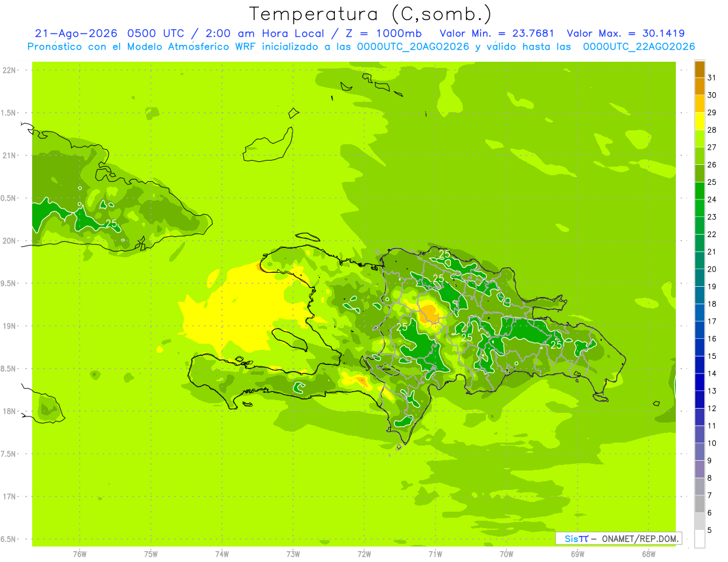
Task: Click the '25' contour label over Cuba
Action: (x=111, y=224)
